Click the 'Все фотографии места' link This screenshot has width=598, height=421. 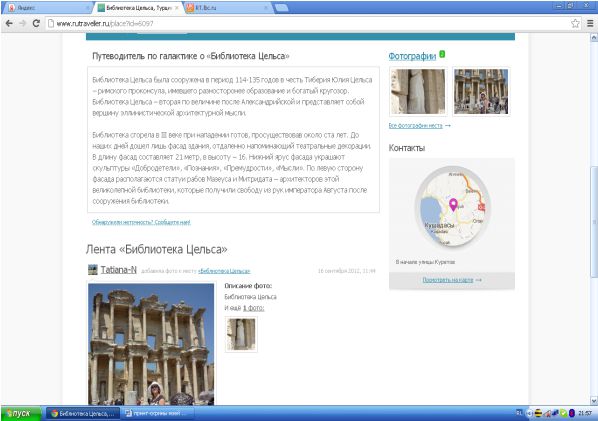pos(415,125)
